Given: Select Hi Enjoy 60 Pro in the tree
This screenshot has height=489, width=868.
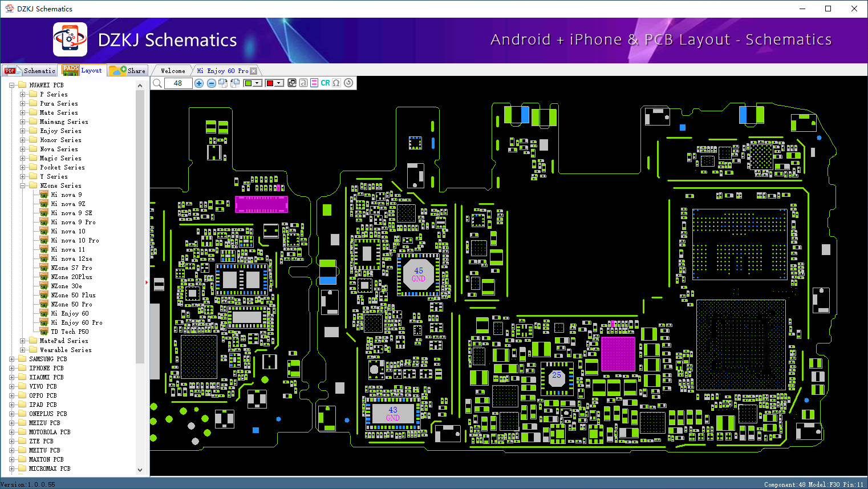Looking at the screenshot, I should click(x=76, y=322).
